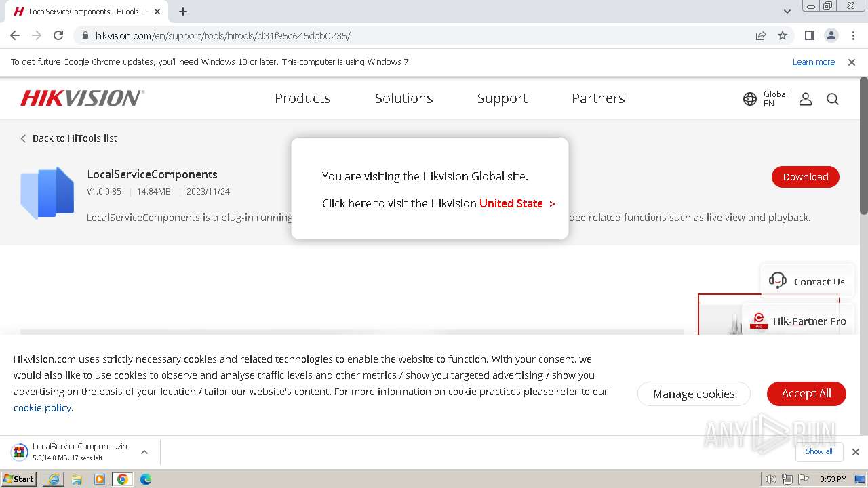Viewport: 868px width, 488px height.
Task: Open the Chrome profile avatar menu
Action: [831, 35]
